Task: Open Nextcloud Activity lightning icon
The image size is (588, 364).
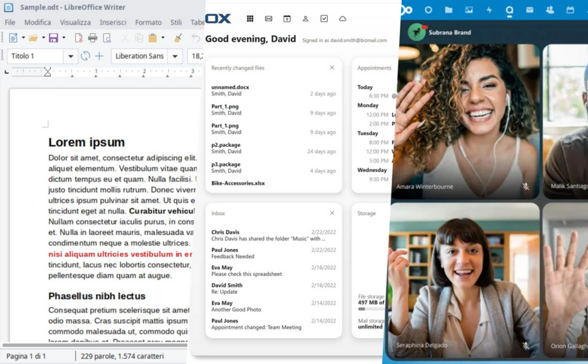Action: pyautogui.click(x=489, y=10)
